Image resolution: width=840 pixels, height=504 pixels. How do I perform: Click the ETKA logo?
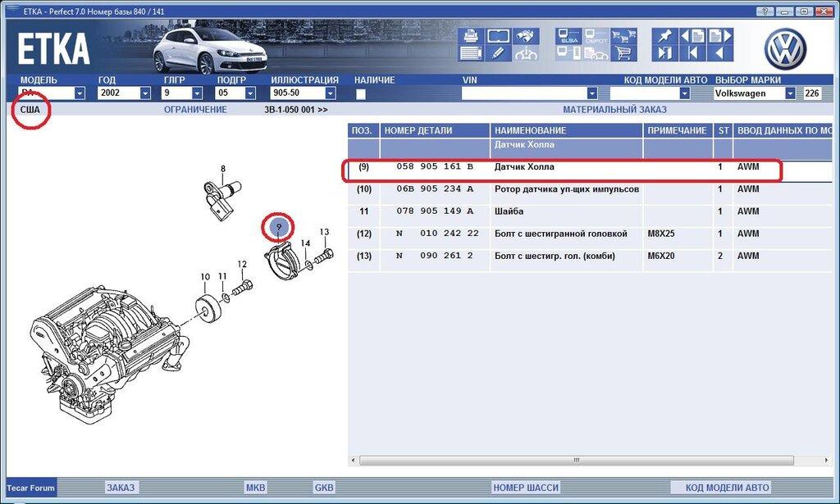(53, 49)
